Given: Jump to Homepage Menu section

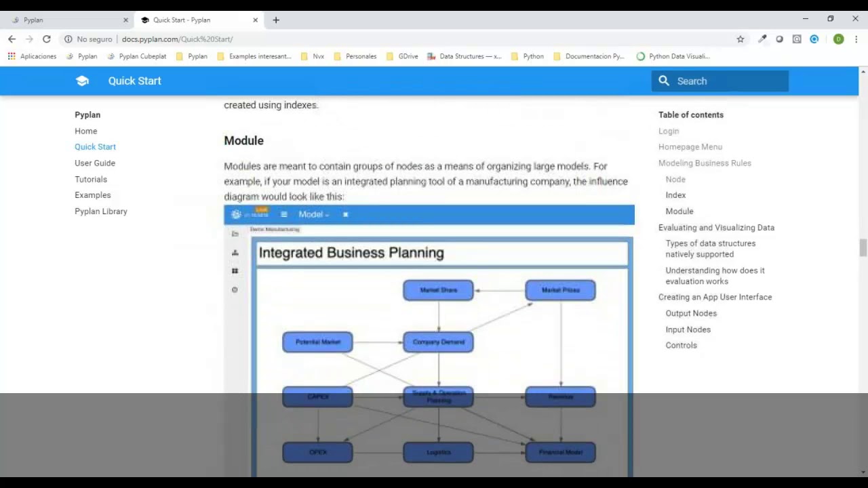Looking at the screenshot, I should (x=690, y=146).
